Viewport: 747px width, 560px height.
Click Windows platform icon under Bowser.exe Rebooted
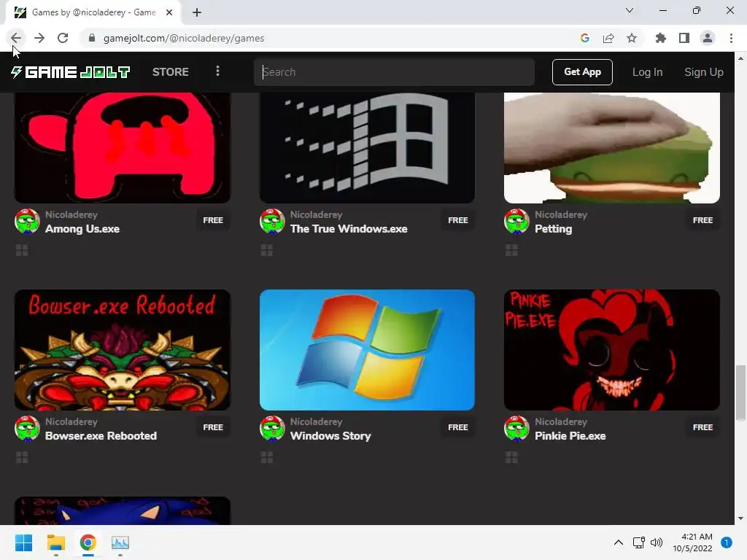[22, 458]
